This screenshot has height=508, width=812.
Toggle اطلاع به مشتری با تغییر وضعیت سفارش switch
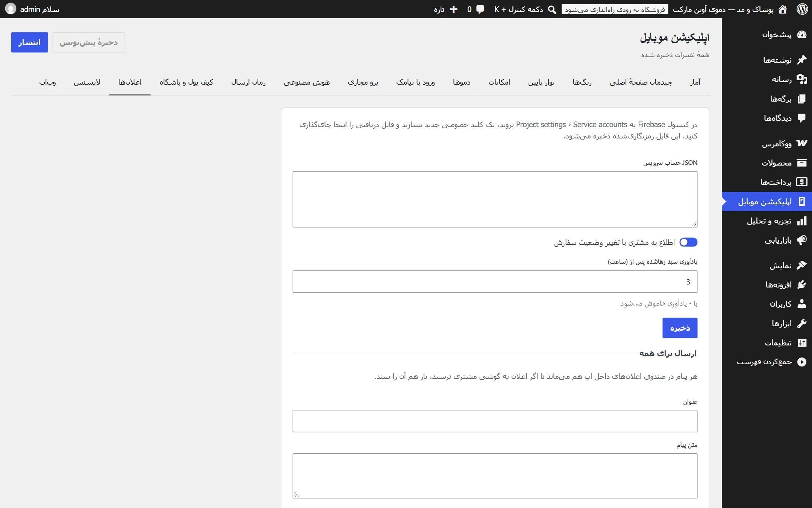pyautogui.click(x=688, y=242)
